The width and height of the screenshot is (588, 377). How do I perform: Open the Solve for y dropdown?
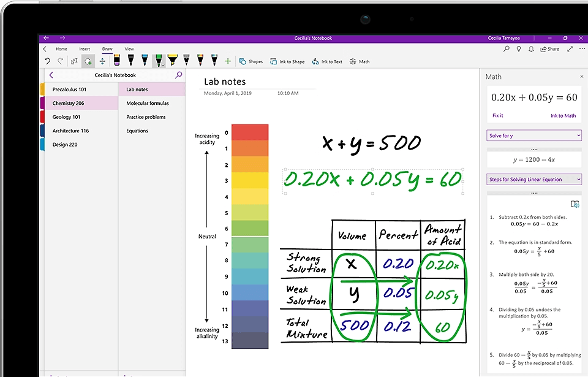pyautogui.click(x=533, y=135)
